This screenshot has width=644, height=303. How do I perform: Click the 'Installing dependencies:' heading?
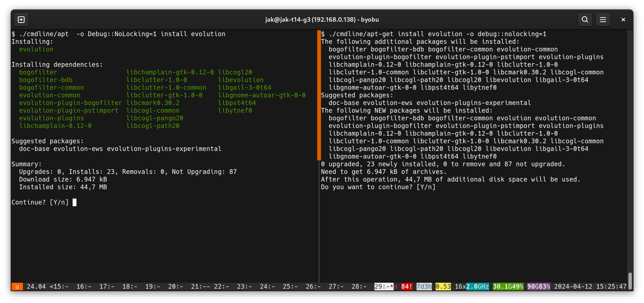[57, 65]
